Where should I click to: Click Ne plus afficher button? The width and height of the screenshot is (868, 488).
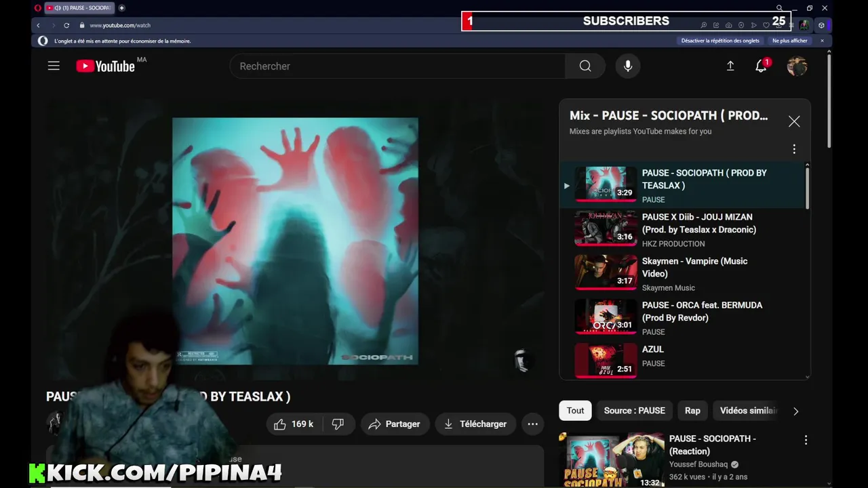tap(790, 41)
